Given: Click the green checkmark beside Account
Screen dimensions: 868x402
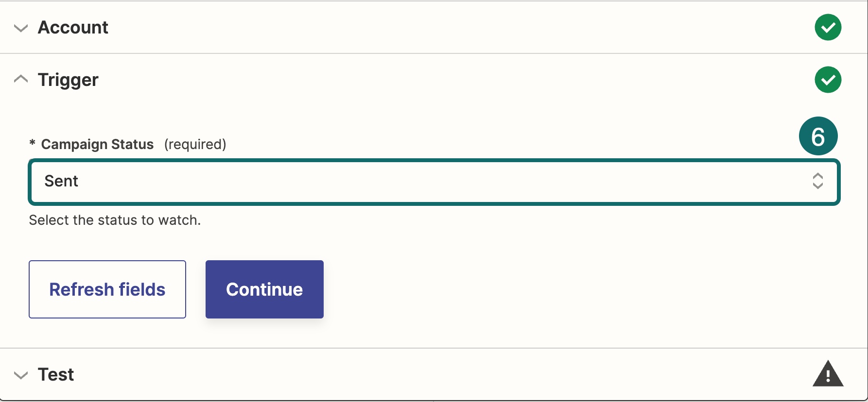Looking at the screenshot, I should click(828, 28).
